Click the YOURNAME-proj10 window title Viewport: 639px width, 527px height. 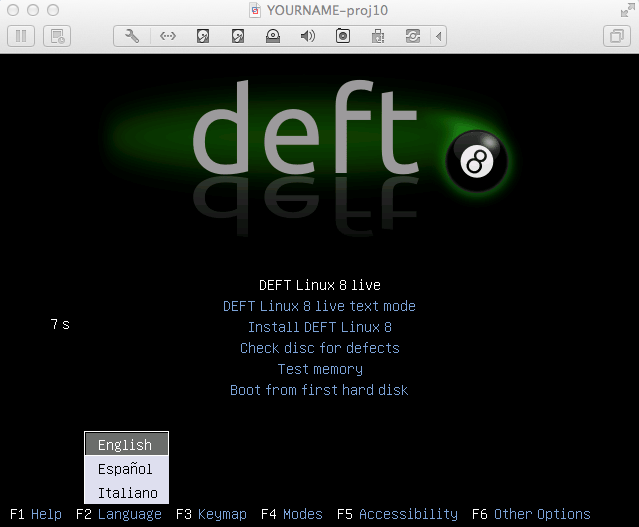[327, 10]
